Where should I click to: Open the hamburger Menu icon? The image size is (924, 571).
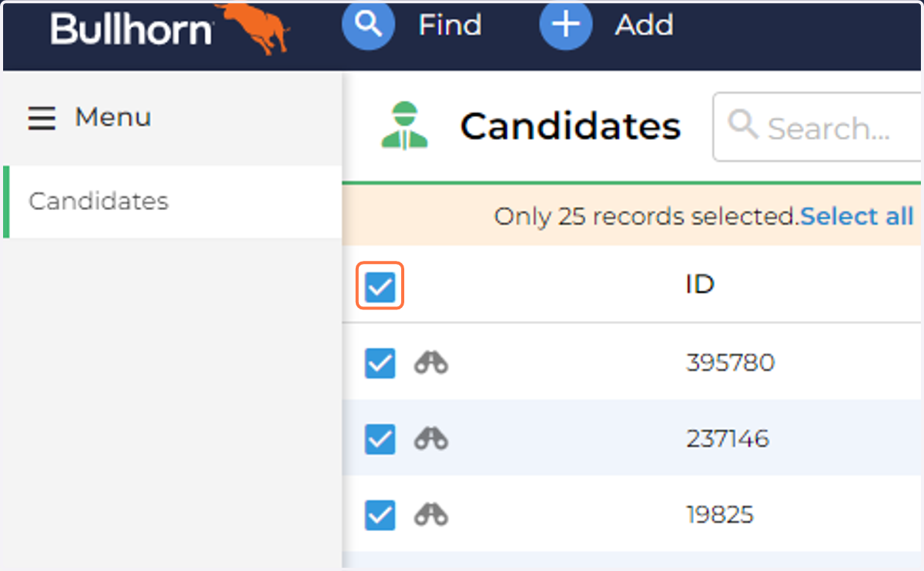click(42, 118)
